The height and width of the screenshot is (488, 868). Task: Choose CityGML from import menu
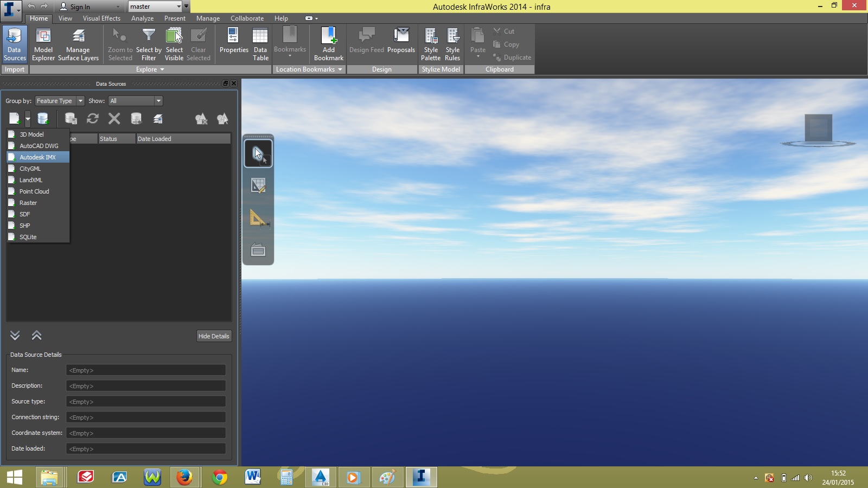38,169
